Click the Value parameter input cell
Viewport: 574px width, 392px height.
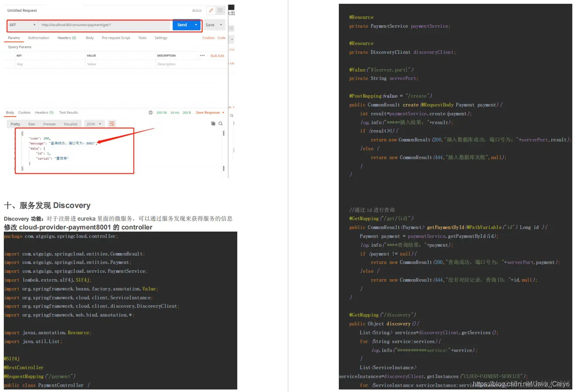click(120, 64)
